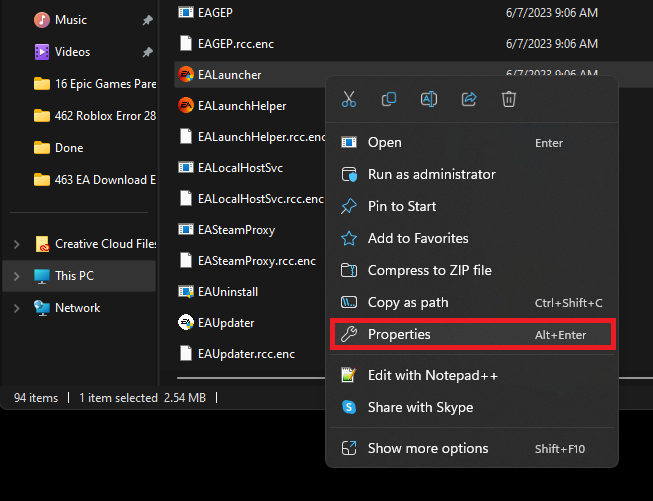Select Edit with Notepad++
The width and height of the screenshot is (653, 501).
[x=472, y=375]
